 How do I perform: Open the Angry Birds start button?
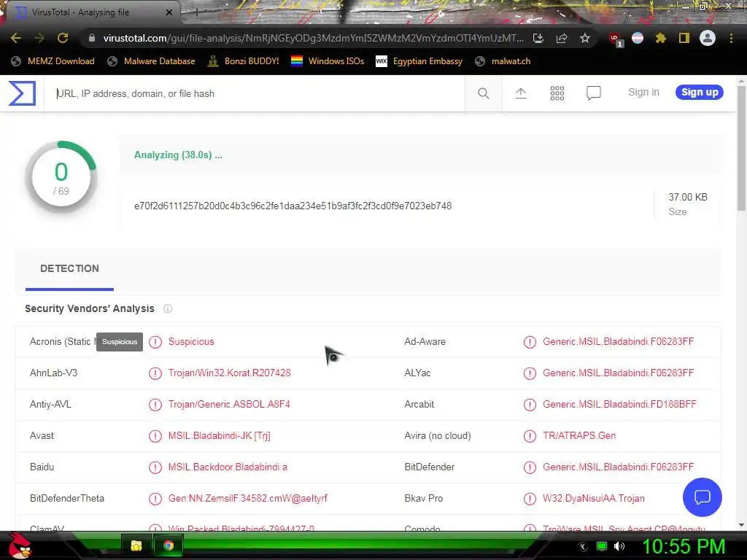point(19,545)
